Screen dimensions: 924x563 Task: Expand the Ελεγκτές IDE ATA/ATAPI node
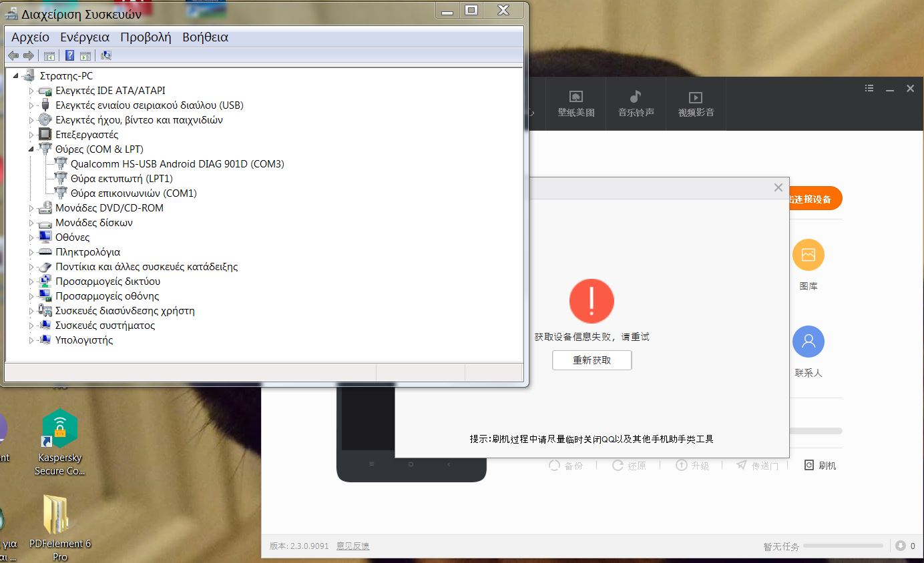[x=31, y=91]
